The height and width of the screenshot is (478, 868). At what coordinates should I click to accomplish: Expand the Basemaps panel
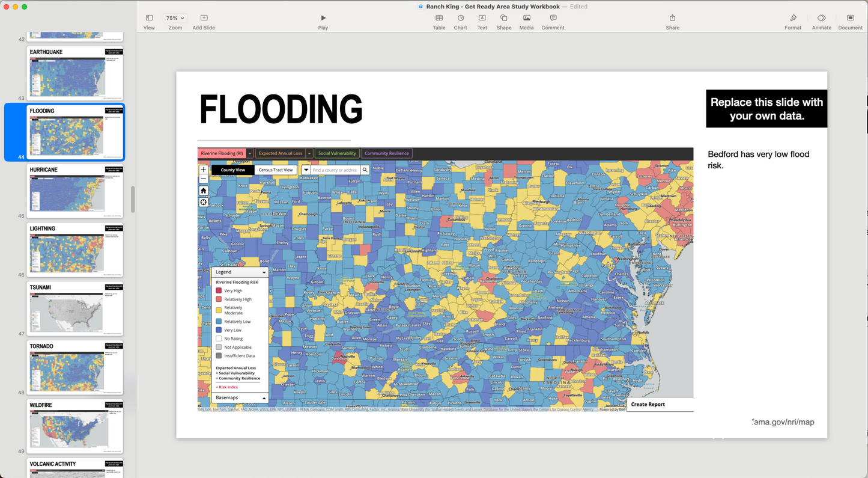pos(240,398)
